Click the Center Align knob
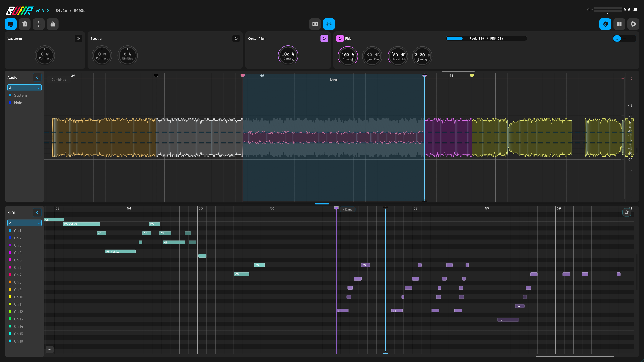Viewport: 644px width, 362px height. (x=288, y=55)
